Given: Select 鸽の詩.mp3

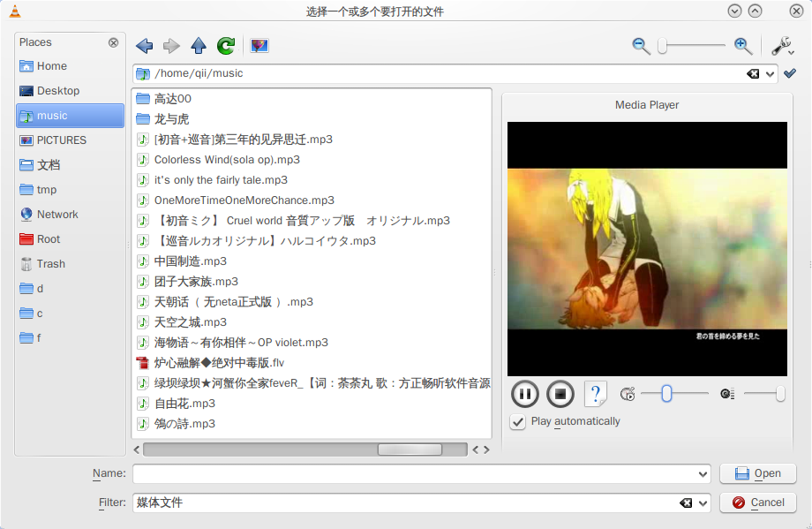Looking at the screenshot, I should (x=176, y=423).
